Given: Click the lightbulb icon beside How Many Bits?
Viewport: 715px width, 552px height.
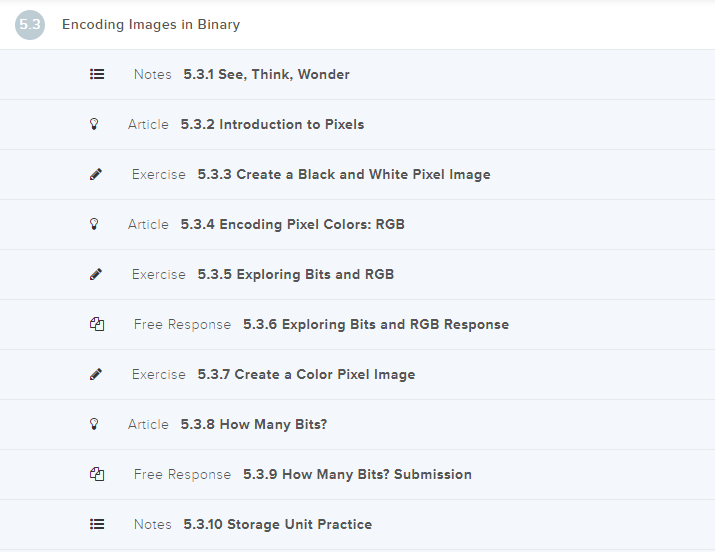Looking at the screenshot, I should [x=96, y=424].
